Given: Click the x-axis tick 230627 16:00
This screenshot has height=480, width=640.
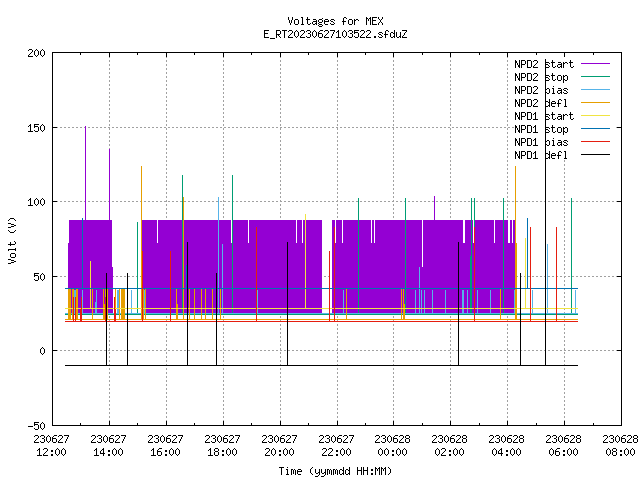Looking at the screenshot, I should 165,446.
